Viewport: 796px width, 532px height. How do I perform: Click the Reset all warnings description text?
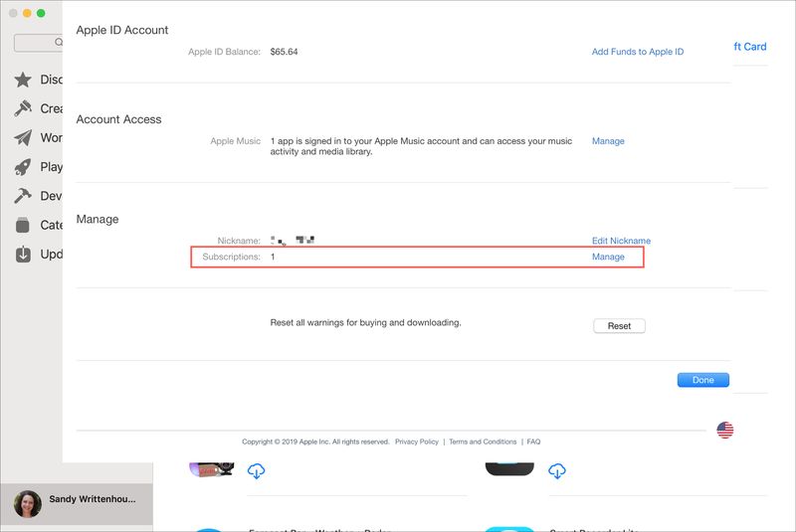(x=365, y=322)
